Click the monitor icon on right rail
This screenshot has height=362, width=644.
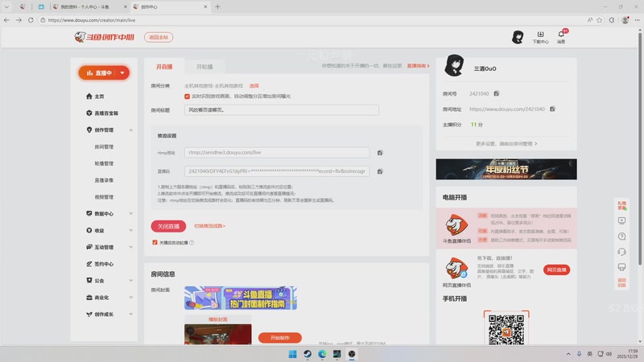[621, 267]
